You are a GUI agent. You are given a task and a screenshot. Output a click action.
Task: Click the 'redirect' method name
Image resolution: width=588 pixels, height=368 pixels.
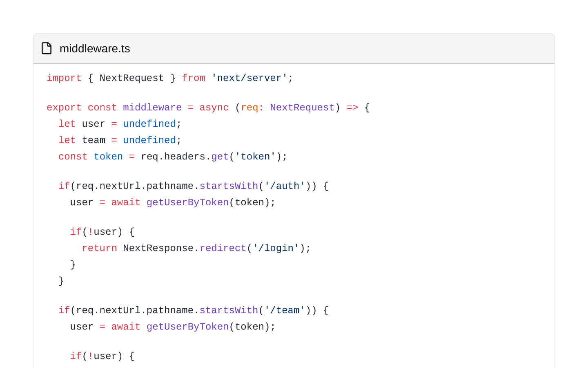click(223, 248)
